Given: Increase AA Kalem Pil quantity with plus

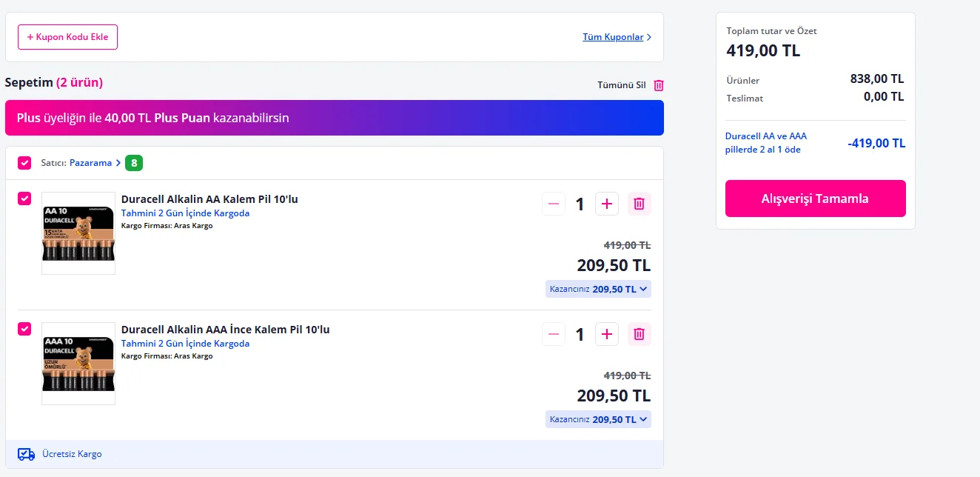Looking at the screenshot, I should pos(607,204).
